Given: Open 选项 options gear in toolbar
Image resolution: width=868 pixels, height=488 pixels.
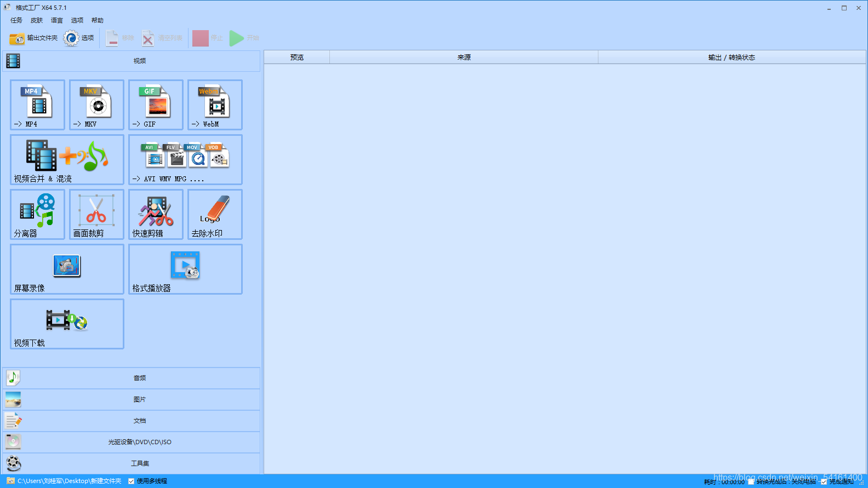Looking at the screenshot, I should (x=79, y=38).
